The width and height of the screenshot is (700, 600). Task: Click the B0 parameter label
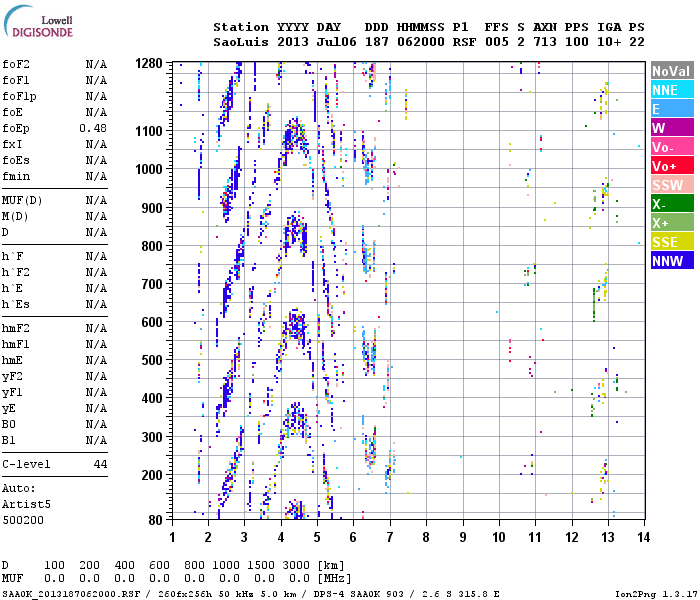(8, 424)
